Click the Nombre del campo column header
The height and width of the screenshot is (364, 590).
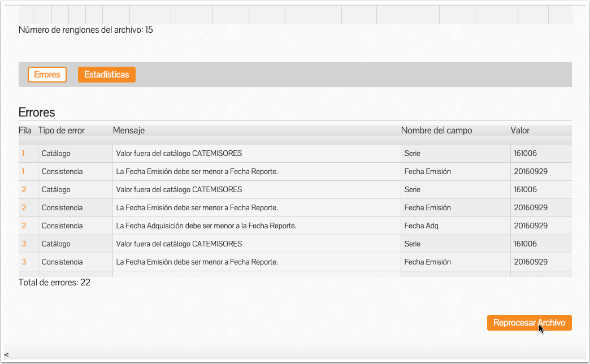(436, 131)
